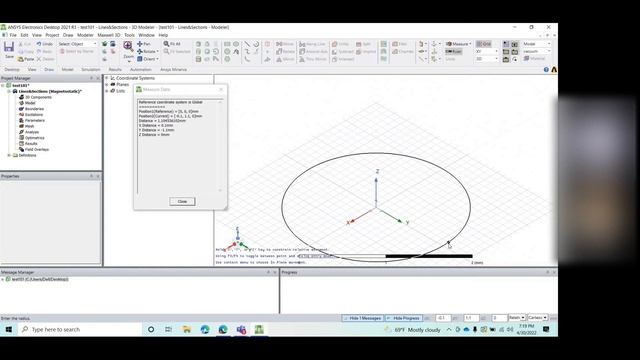Image resolution: width=640 pixels, height=360 pixels.
Task: Open the Orient dropdown arrow
Action: [158, 59]
